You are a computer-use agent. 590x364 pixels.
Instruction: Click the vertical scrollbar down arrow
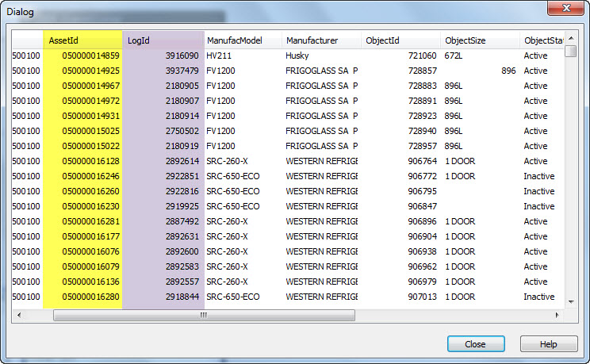(x=571, y=301)
